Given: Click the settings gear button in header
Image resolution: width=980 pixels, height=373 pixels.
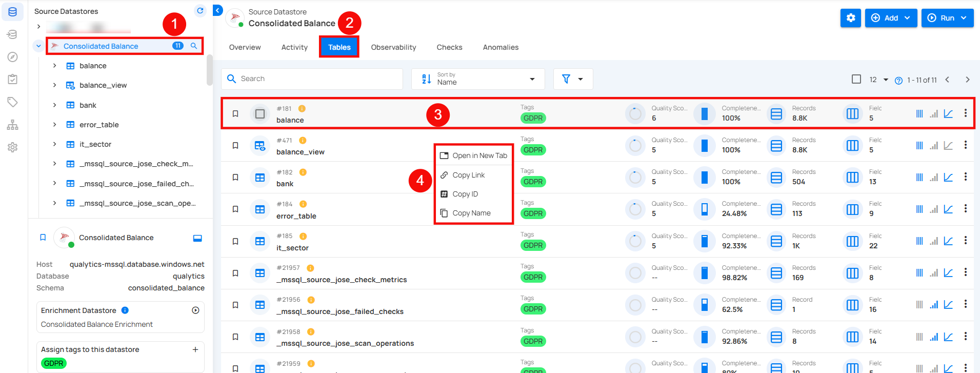Looking at the screenshot, I should click(850, 18).
